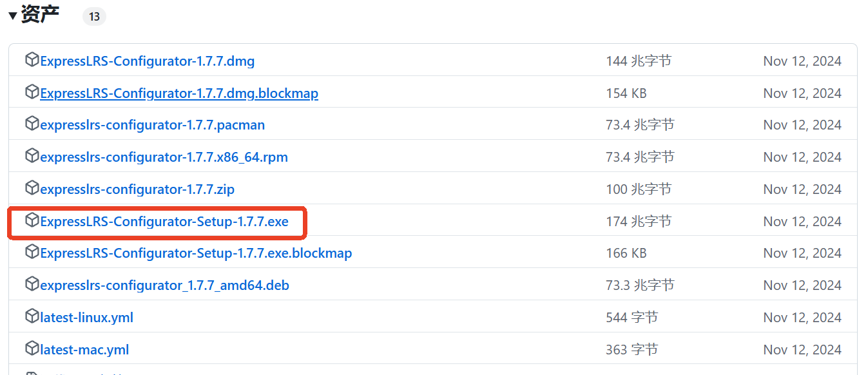Viewport: 868px width, 375px height.
Task: Download the amd64.deb package
Action: click(164, 285)
